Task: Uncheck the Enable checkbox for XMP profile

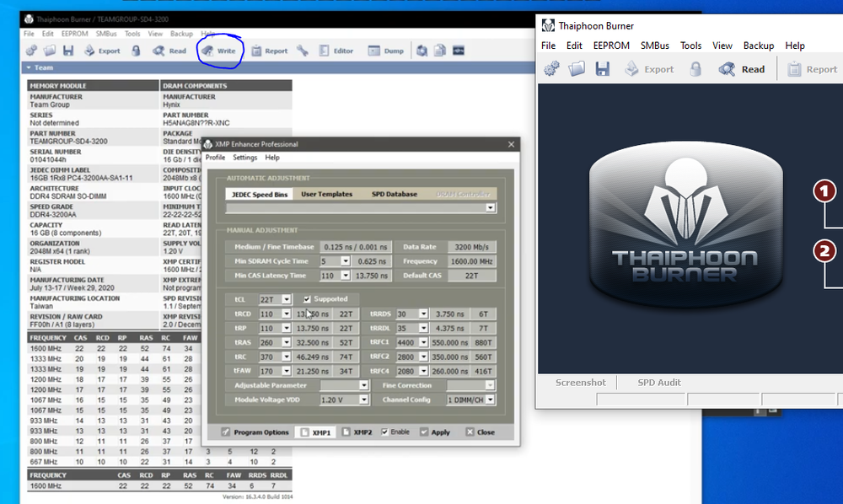Action: pos(385,432)
